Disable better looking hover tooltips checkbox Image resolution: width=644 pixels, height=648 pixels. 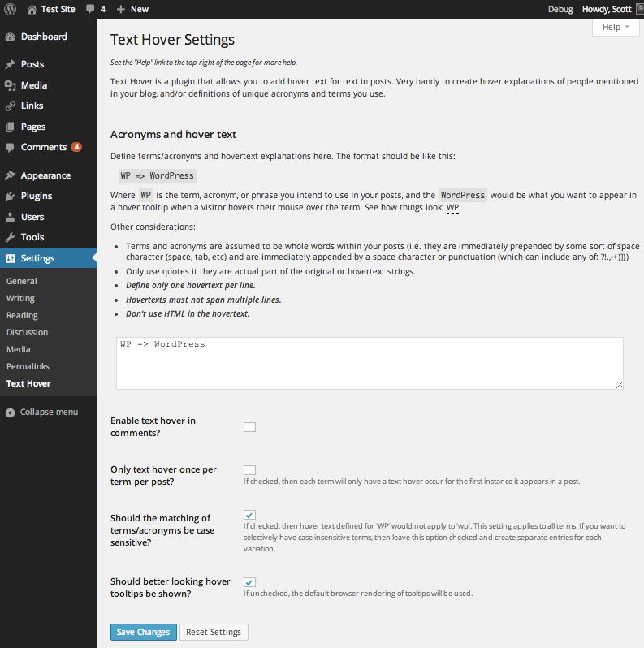(249, 582)
